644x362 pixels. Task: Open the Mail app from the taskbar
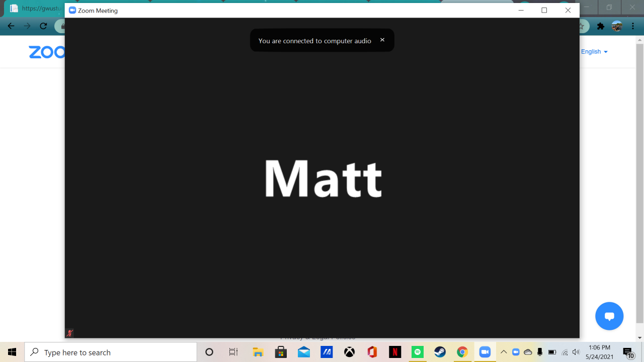(304, 352)
